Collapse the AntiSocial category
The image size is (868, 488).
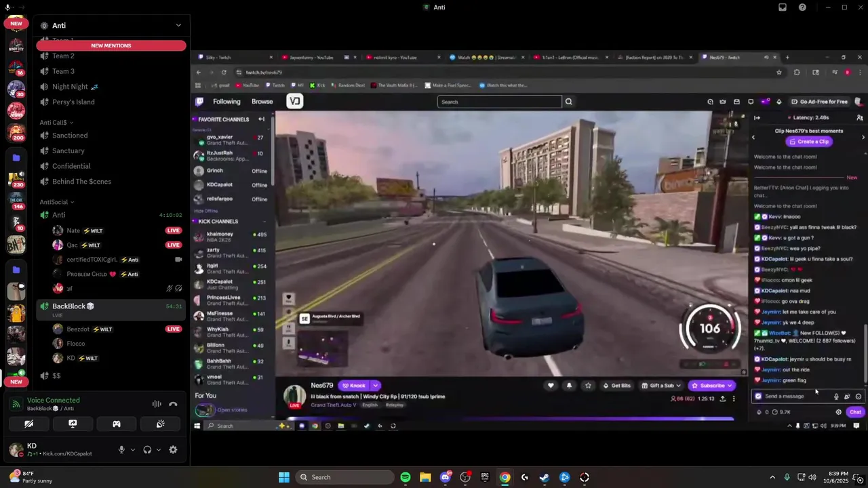(56, 202)
